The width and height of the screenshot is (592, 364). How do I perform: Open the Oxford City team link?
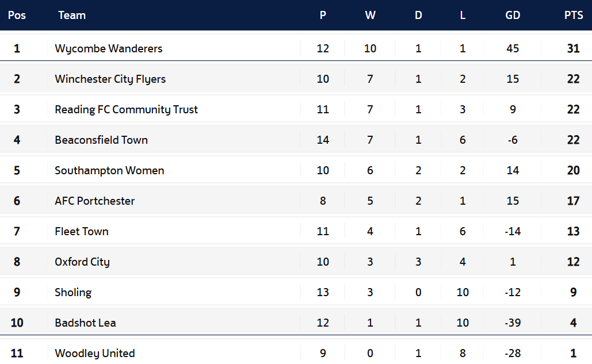82,262
